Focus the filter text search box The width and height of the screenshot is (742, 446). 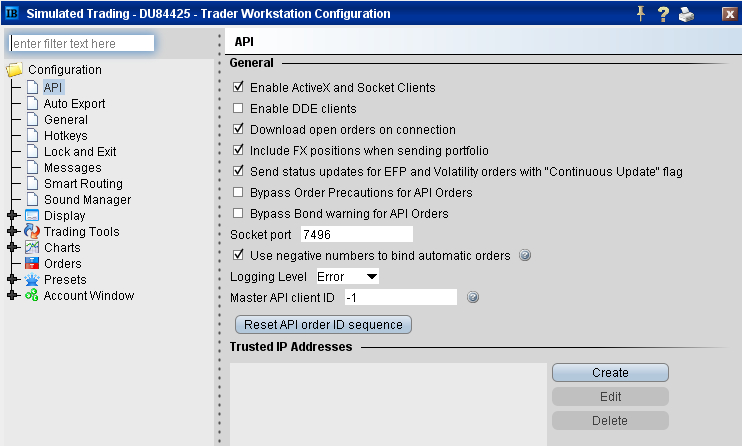point(82,44)
